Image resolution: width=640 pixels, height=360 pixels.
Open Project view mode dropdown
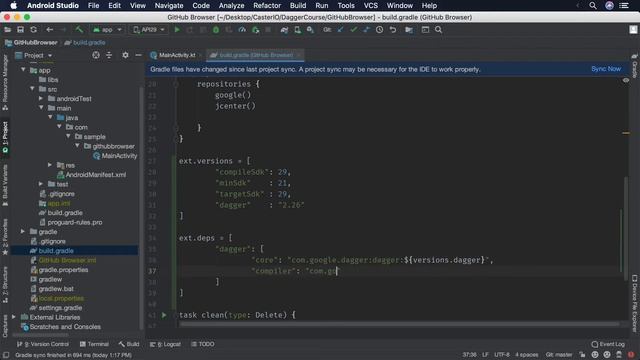[x=34, y=55]
